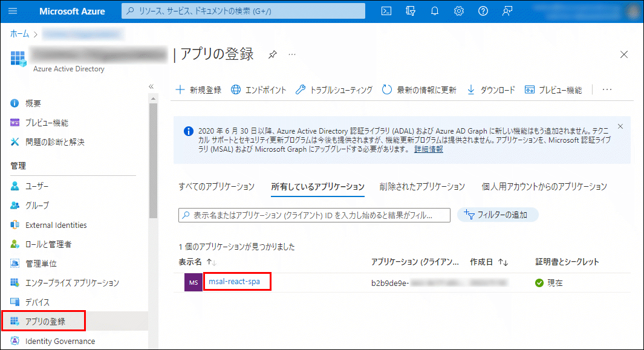Launch Cloud Shell from top bar
The image size is (644, 350).
point(386,11)
